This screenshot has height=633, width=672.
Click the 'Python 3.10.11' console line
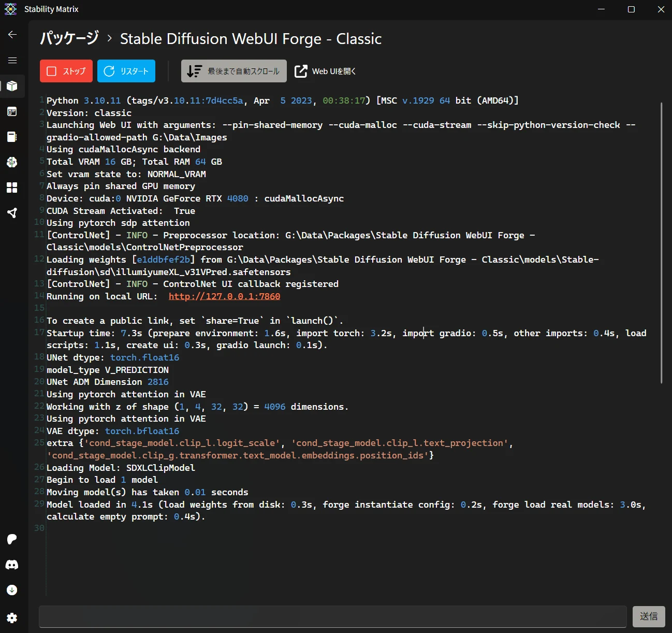click(x=283, y=100)
